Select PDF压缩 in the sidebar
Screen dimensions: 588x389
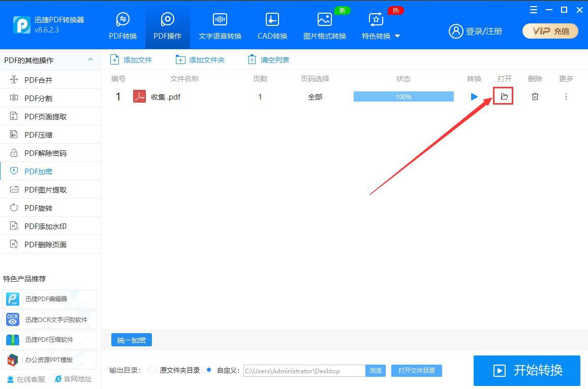pyautogui.click(x=50, y=135)
